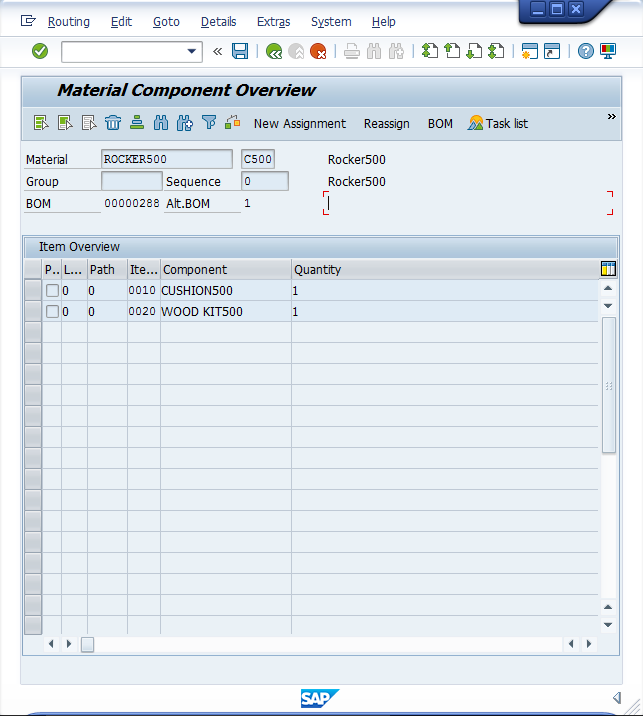
Task: Open the System menu
Action: (x=331, y=21)
